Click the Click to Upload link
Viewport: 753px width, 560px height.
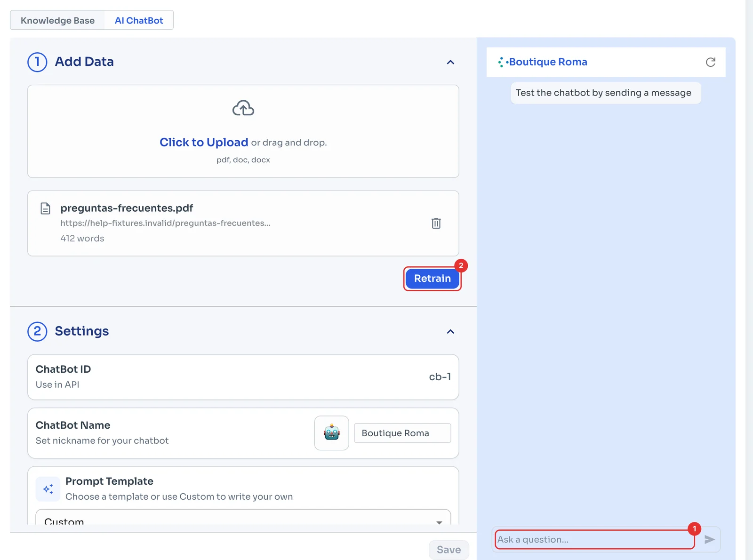point(204,142)
